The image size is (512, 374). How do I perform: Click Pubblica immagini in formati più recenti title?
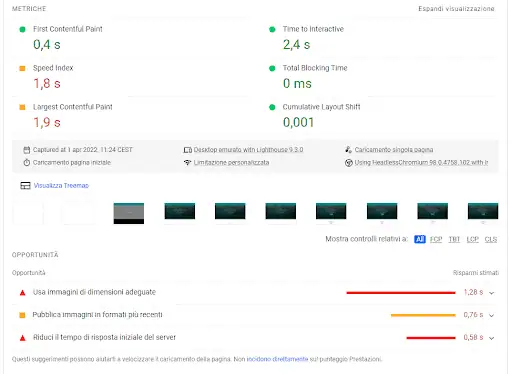97,315
